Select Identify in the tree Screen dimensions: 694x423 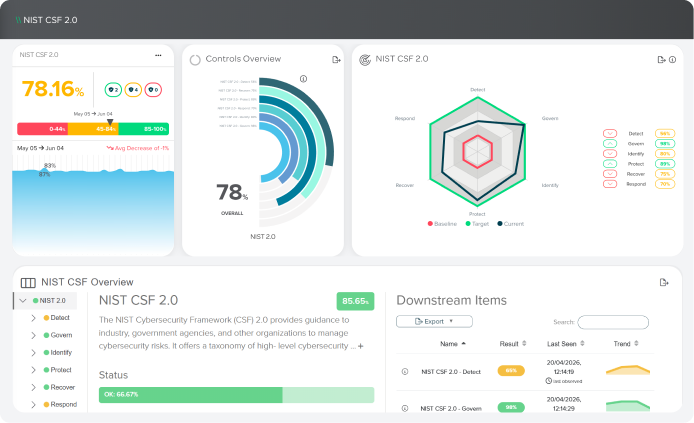pyautogui.click(x=61, y=353)
